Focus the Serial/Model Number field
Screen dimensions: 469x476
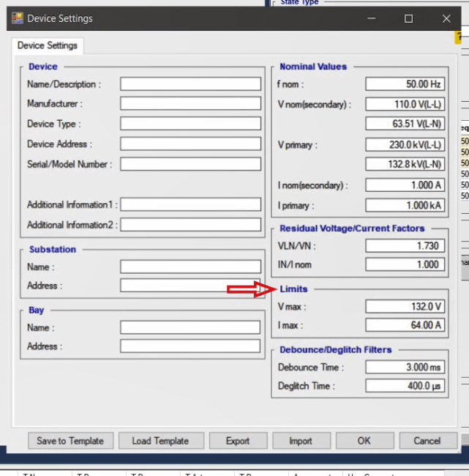(190, 164)
